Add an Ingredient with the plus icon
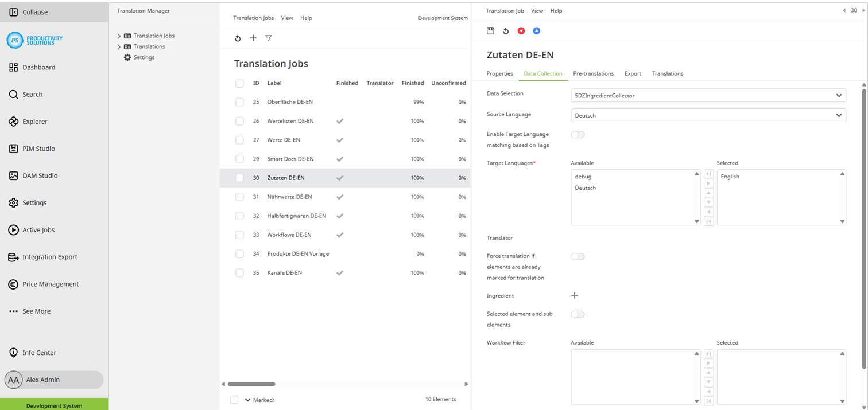 574,295
